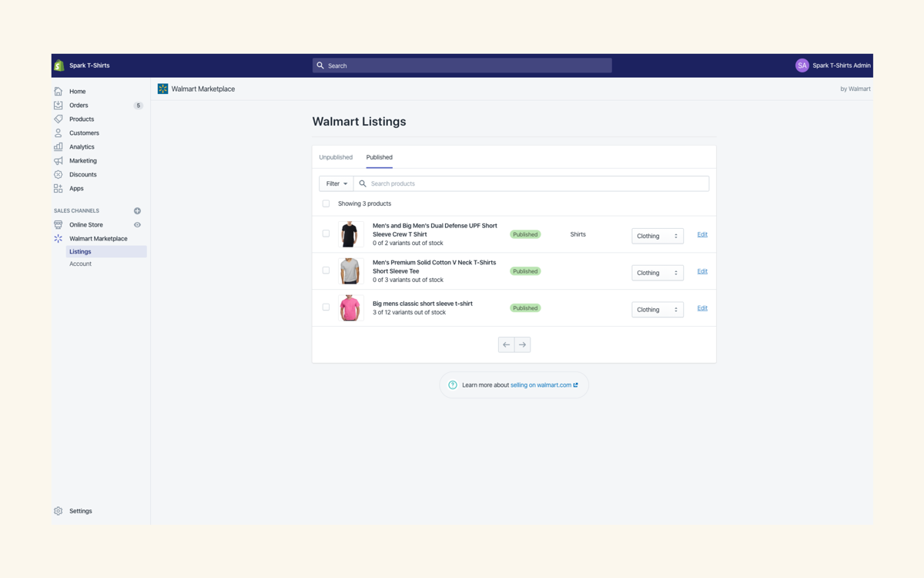Viewport: 924px width, 578px height.
Task: Click the Apps grid icon
Action: 59,188
